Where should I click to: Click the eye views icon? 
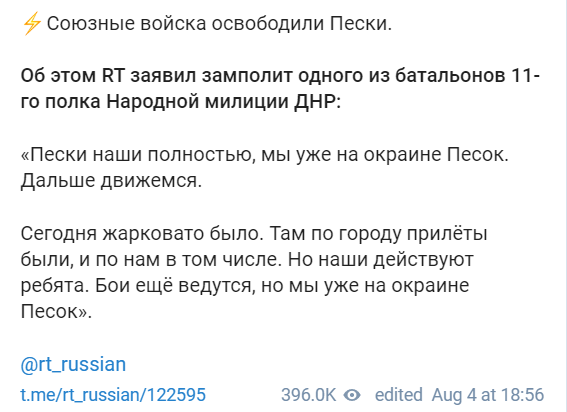click(352, 395)
